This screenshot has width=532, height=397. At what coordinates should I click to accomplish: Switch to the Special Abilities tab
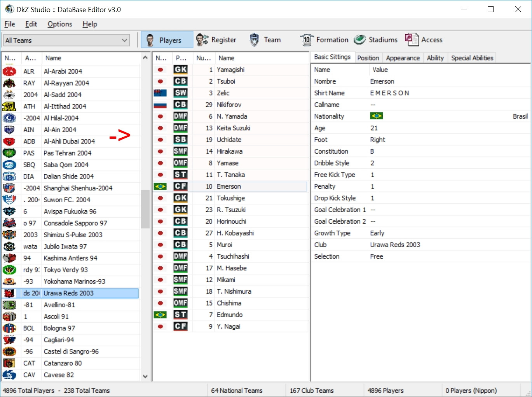tap(472, 58)
